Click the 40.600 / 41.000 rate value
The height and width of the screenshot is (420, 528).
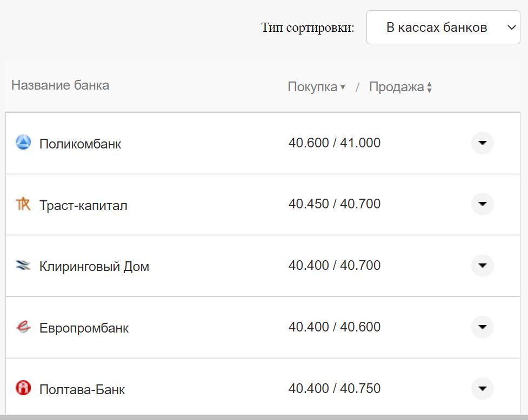point(335,143)
